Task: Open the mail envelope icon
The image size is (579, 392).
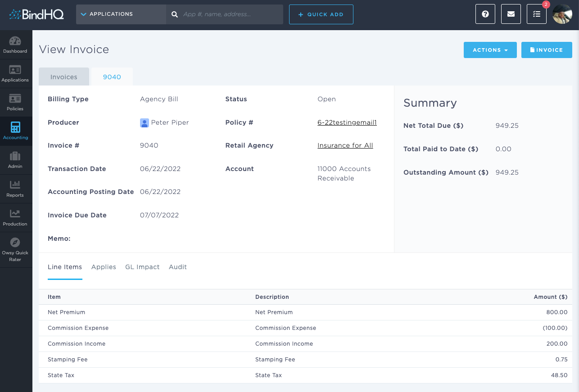Action: [x=511, y=14]
